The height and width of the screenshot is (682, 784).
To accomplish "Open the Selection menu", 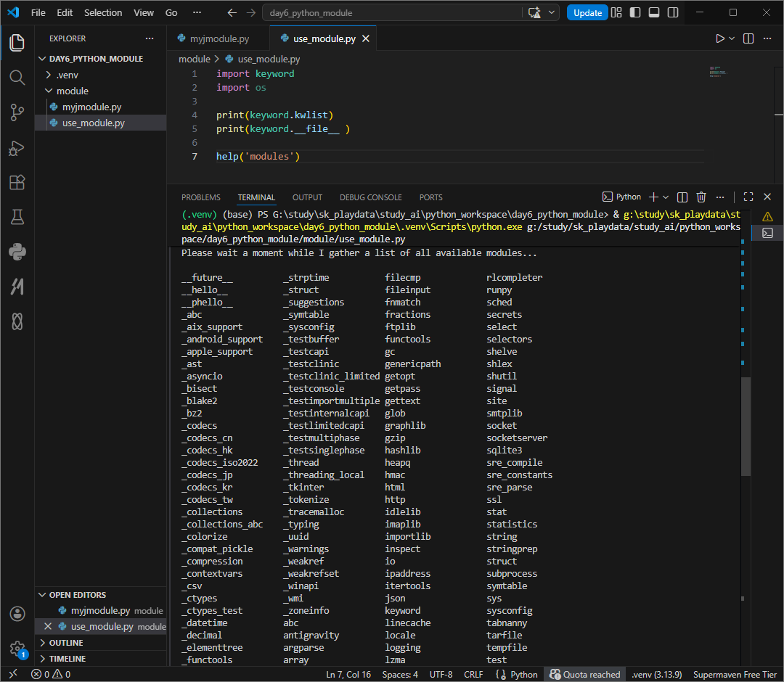I will pos(103,12).
